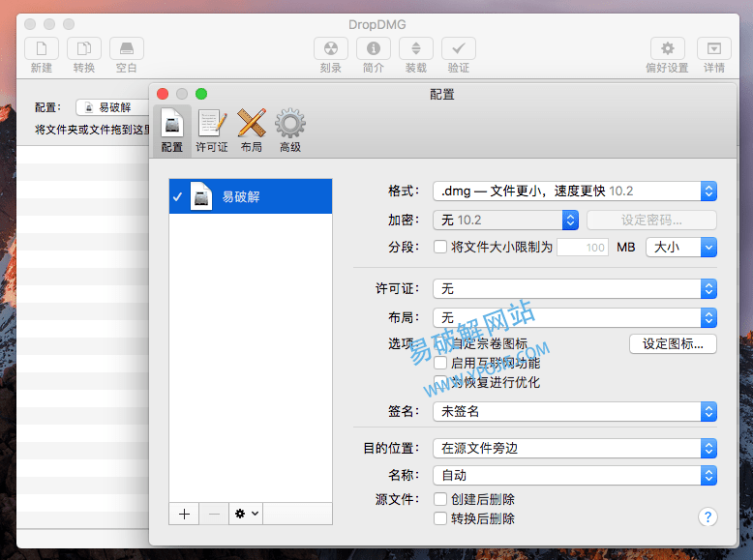Open 配置 popup in DropDMG main window
This screenshot has height=560, width=753.
(x=112, y=107)
